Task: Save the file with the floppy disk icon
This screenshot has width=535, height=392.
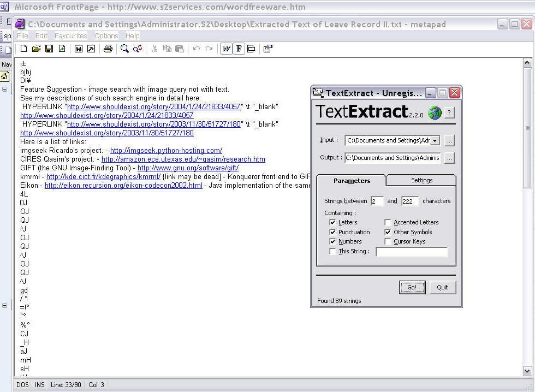Action: pyautogui.click(x=49, y=49)
